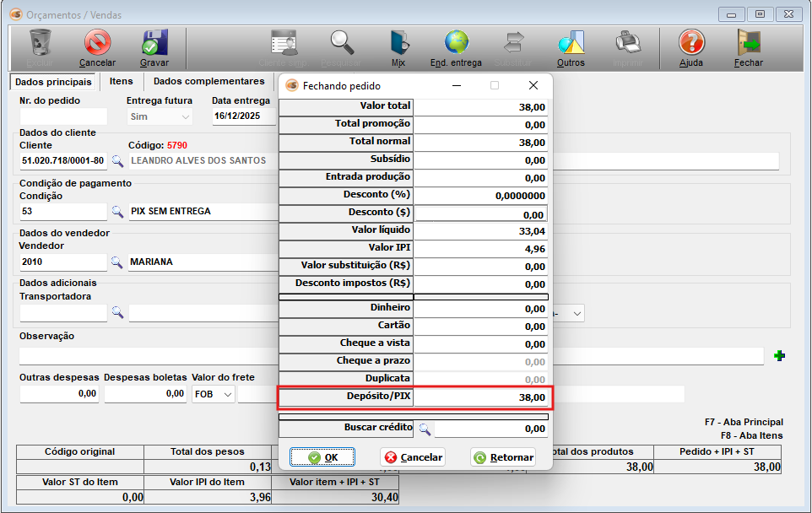
Task: Click green plus icon beside Observação
Action: point(779,357)
